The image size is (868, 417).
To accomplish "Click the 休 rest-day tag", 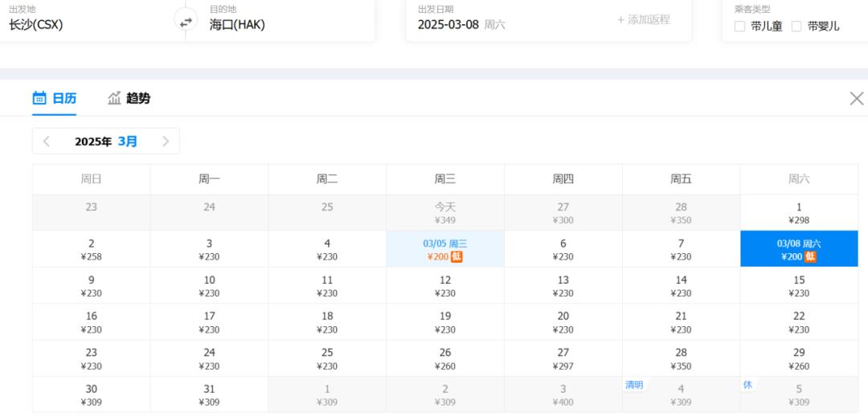I will click(x=747, y=385).
